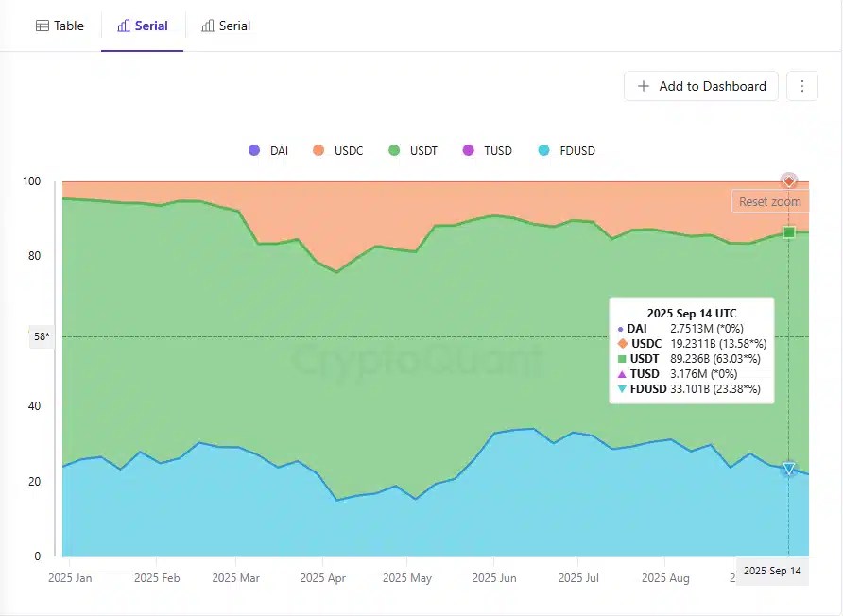This screenshot has width=843, height=616.
Task: Click the plus icon in Add to Dashboard
Action: (x=642, y=86)
